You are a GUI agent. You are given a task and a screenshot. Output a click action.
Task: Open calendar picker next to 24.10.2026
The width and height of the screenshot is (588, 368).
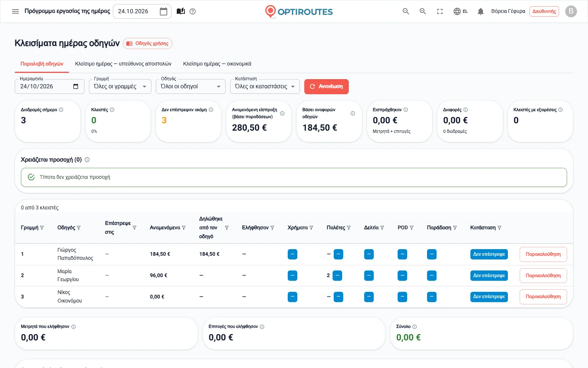164,11
